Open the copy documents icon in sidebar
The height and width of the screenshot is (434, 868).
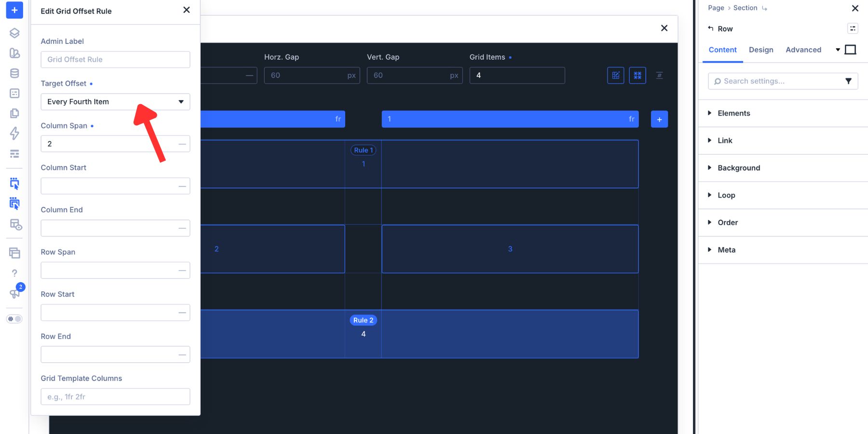coord(14,113)
